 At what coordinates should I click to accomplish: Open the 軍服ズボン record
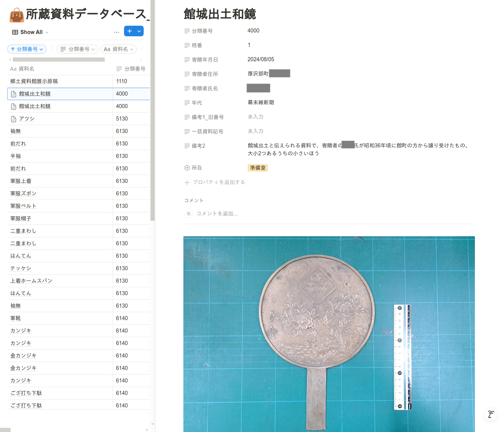23,194
